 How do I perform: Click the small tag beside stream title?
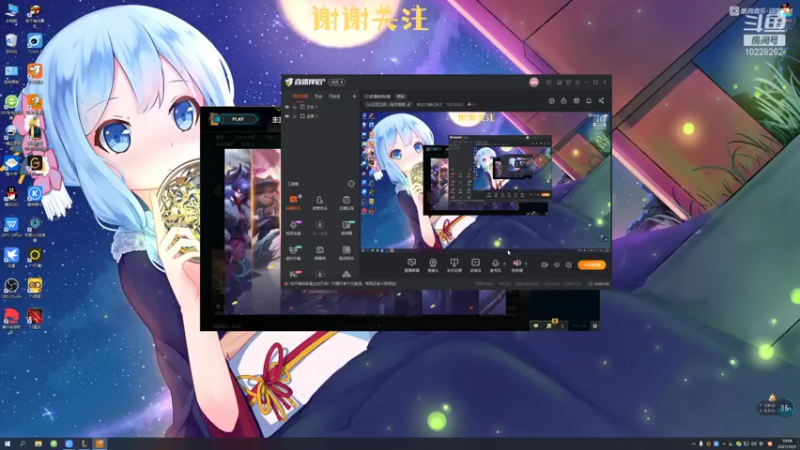pyautogui.click(x=401, y=96)
